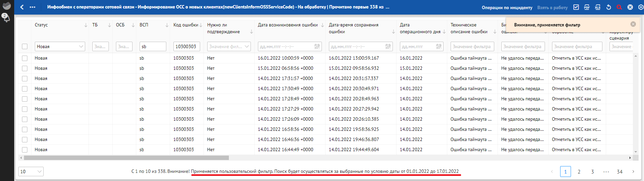Click the red search magnifier icon
This screenshot has height=181, width=644.
tap(619, 7)
